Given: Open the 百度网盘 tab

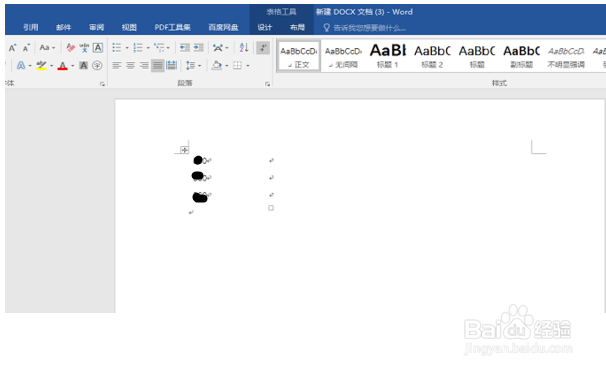Looking at the screenshot, I should (223, 27).
